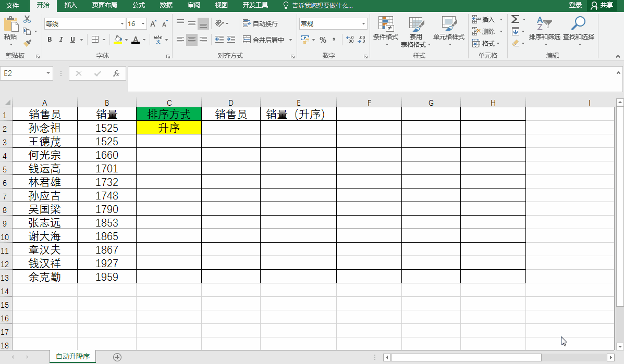The image size is (624, 364).
Task: Apply the yellow fill color bucket
Action: tap(118, 40)
